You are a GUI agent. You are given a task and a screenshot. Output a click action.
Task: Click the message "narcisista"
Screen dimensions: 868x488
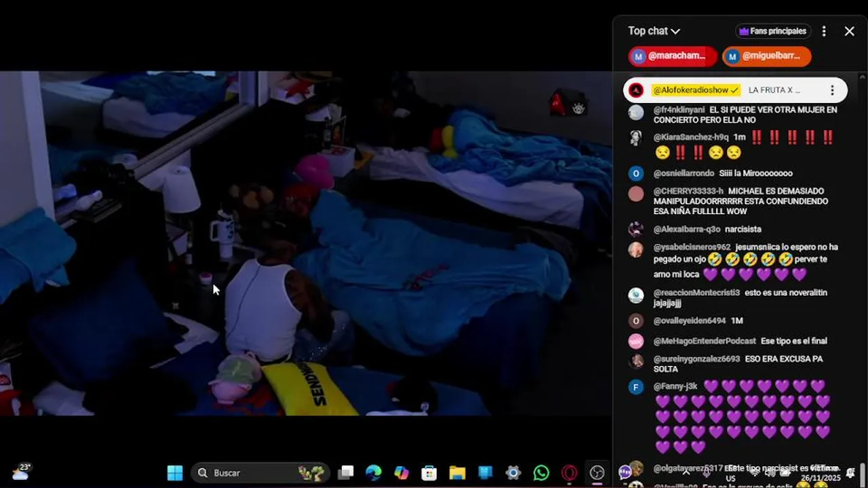[743, 229]
